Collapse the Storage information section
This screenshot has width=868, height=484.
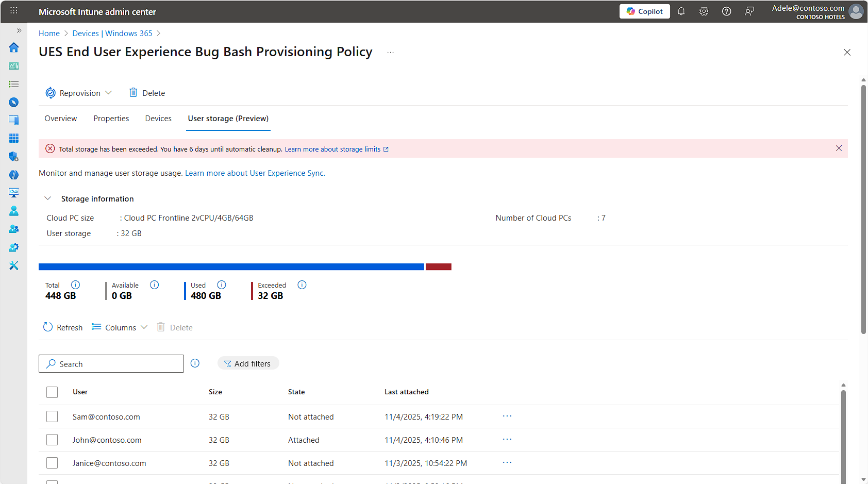pos(47,198)
